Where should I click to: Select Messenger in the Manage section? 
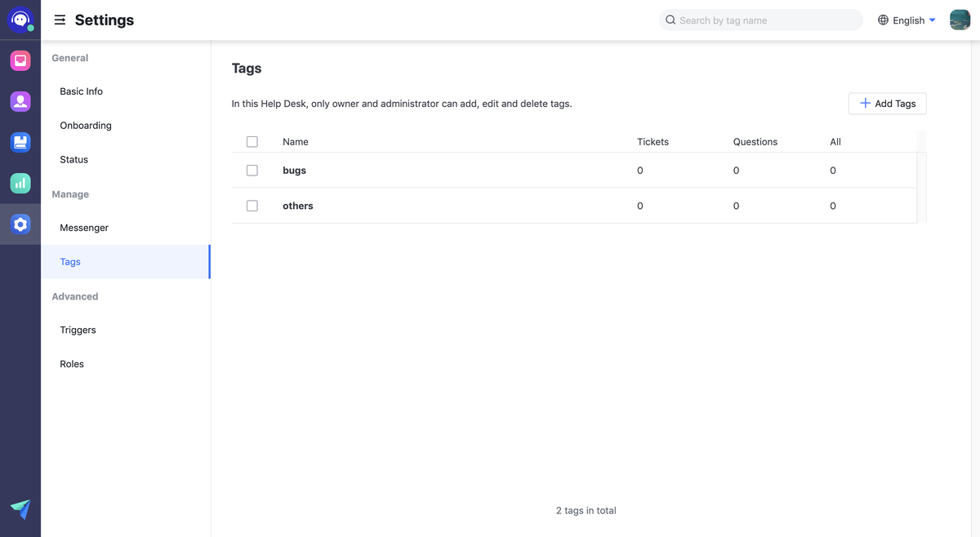[x=84, y=228]
